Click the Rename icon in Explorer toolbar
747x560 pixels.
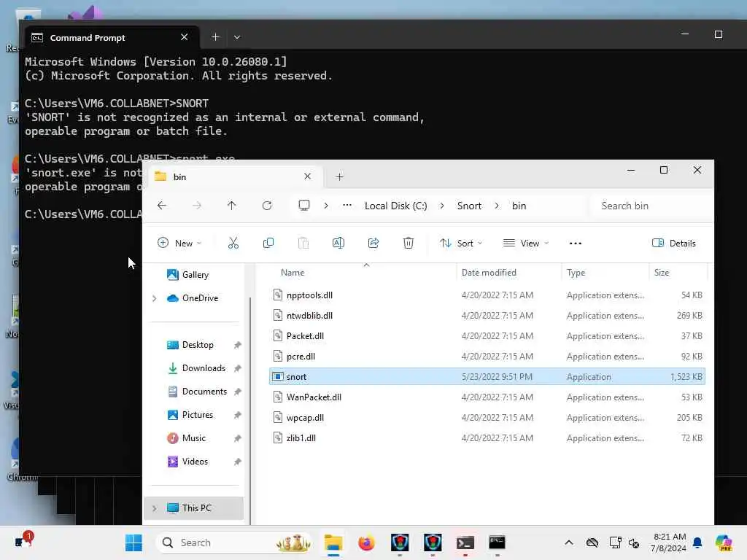point(338,244)
